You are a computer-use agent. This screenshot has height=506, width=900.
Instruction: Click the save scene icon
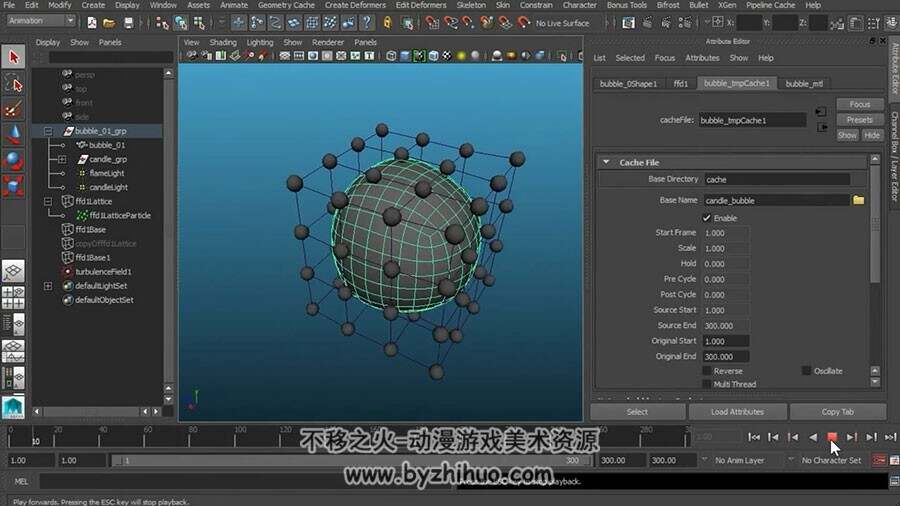(x=129, y=23)
